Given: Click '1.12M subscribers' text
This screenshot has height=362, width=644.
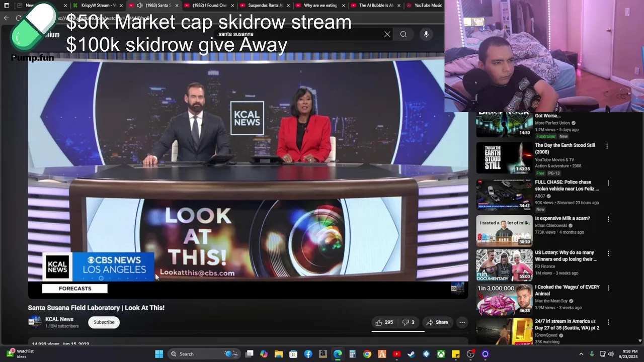Looking at the screenshot, I should pyautogui.click(x=62, y=326).
